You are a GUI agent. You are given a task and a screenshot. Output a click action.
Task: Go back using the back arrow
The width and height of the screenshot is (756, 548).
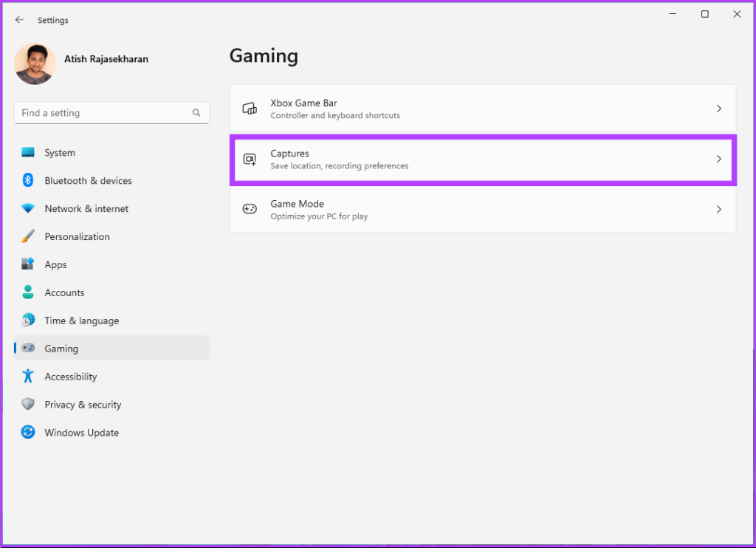click(x=19, y=20)
